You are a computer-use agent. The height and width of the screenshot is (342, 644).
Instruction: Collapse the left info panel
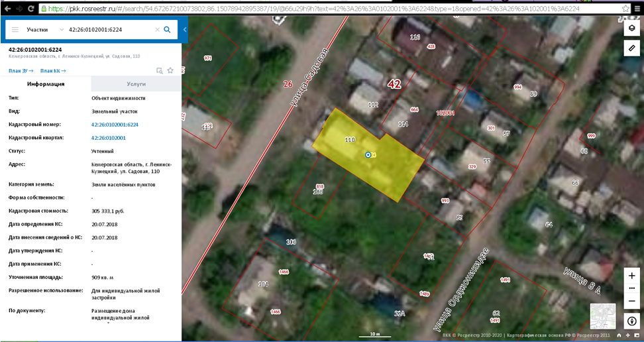click(x=184, y=30)
